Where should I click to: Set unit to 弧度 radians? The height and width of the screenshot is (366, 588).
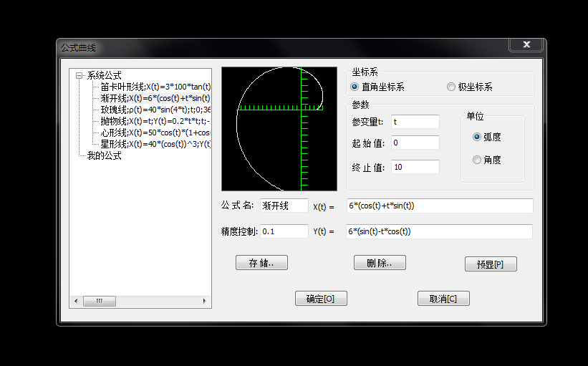[x=477, y=137]
